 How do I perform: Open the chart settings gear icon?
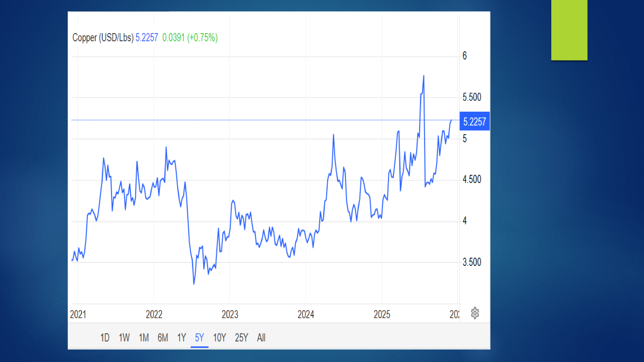pyautogui.click(x=475, y=313)
